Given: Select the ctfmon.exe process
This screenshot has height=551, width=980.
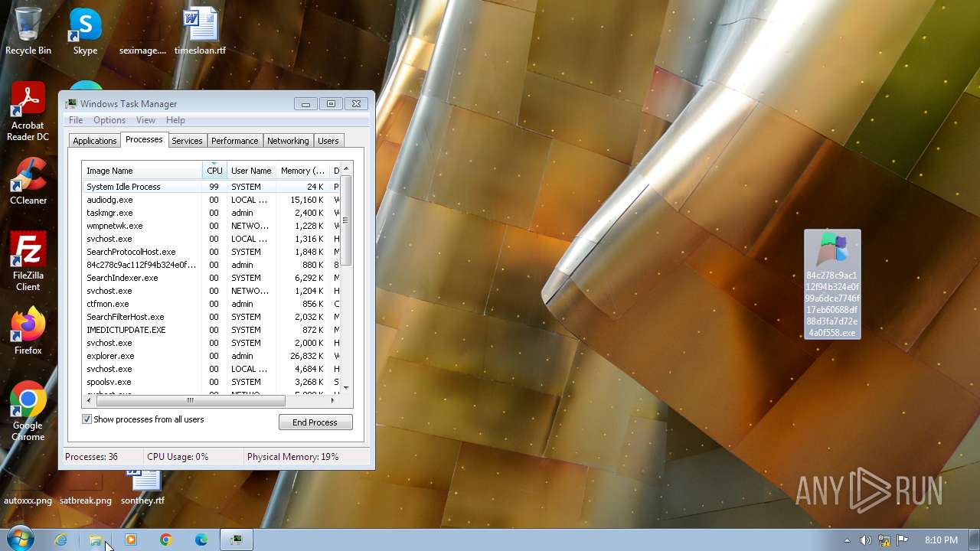Looking at the screenshot, I should [211, 304].
